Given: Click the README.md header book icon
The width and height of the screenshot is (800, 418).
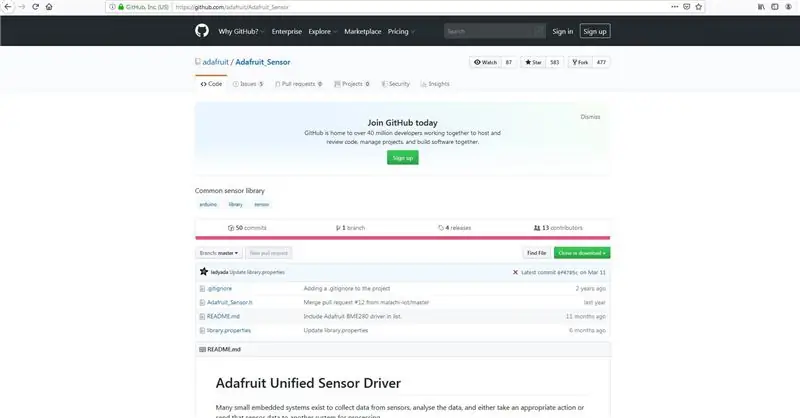Looking at the screenshot, I should 202,349.
